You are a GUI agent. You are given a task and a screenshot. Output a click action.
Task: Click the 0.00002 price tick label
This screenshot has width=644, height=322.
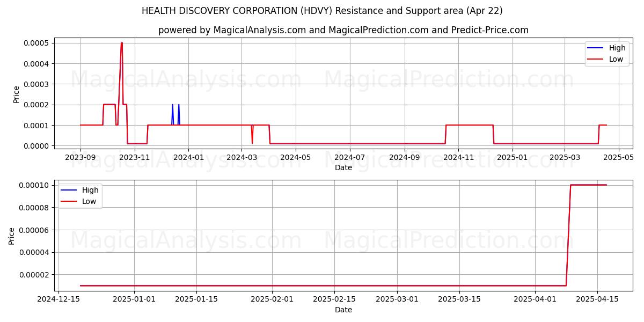(34, 275)
